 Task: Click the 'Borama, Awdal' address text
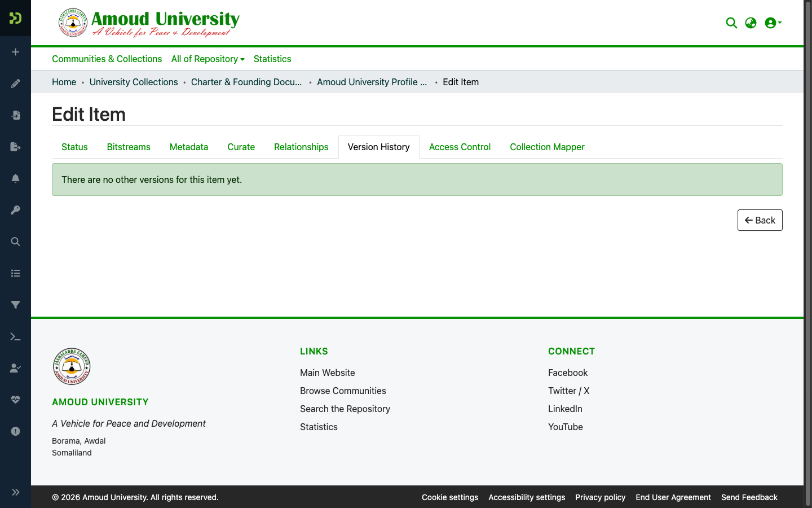(x=79, y=441)
